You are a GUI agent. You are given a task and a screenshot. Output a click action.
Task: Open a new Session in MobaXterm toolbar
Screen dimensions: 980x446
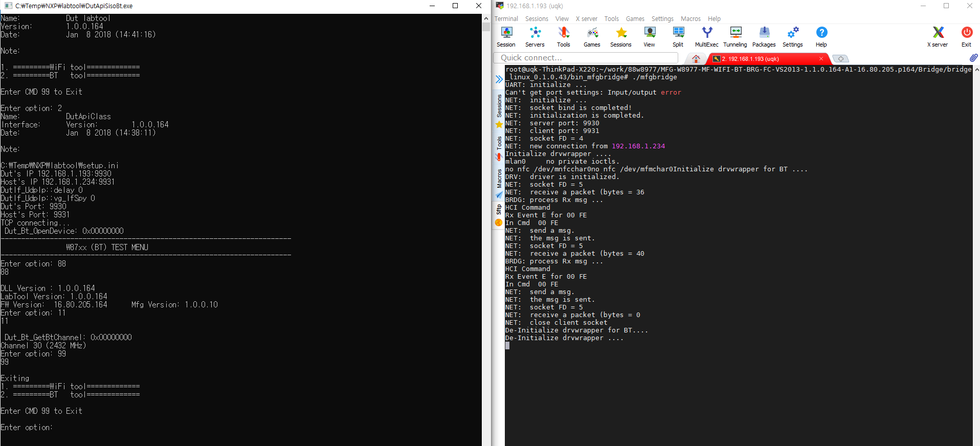[x=506, y=37]
